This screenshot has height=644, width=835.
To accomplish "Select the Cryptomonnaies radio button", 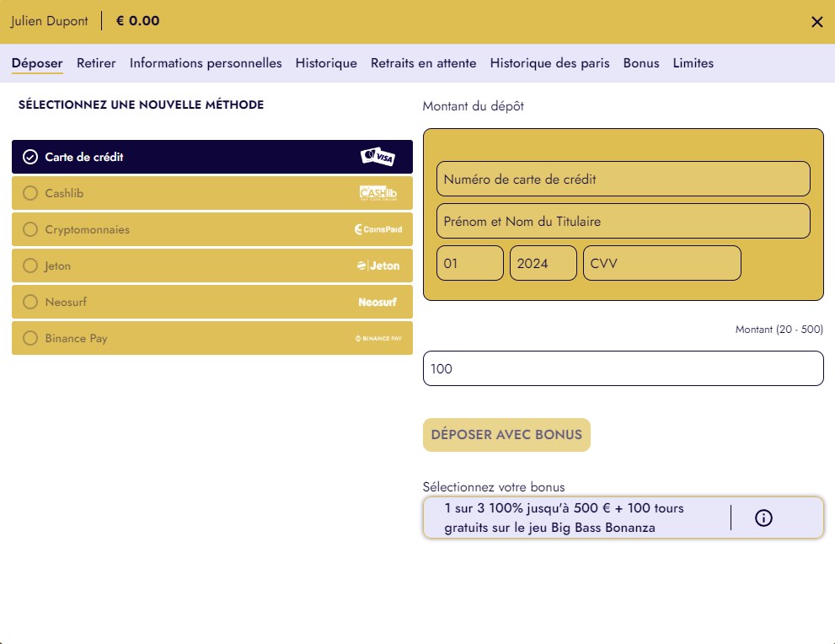I will 30,229.
